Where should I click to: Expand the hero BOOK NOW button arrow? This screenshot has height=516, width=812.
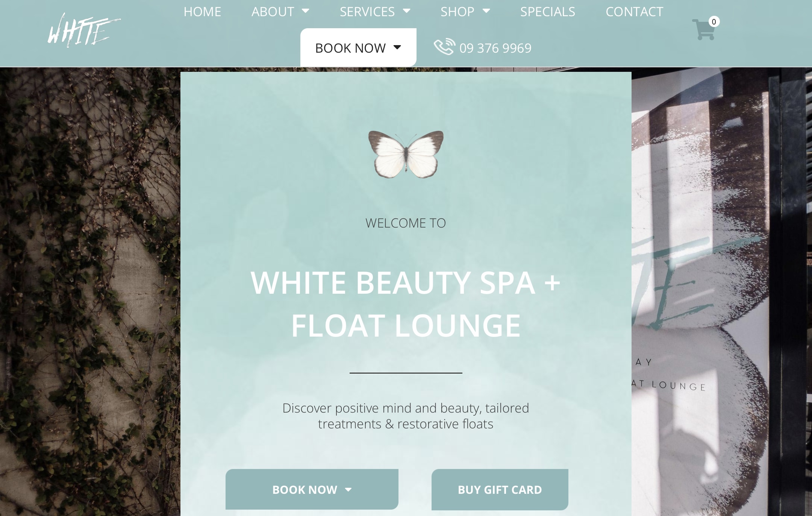348,490
